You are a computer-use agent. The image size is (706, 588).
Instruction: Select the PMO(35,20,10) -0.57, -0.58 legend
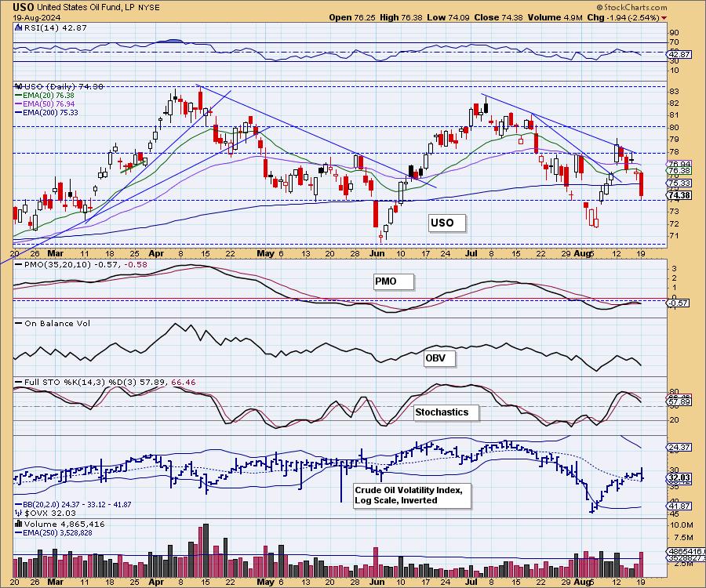pyautogui.click(x=86, y=264)
